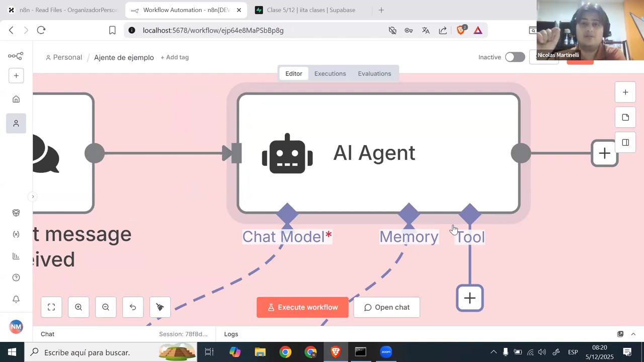Click the Chat Model diamond connector

coord(287,214)
